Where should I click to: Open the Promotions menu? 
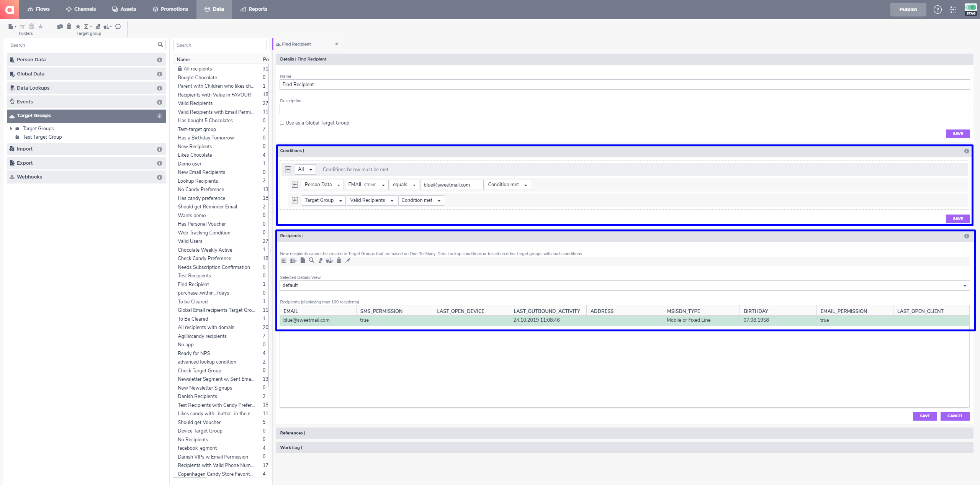170,9
